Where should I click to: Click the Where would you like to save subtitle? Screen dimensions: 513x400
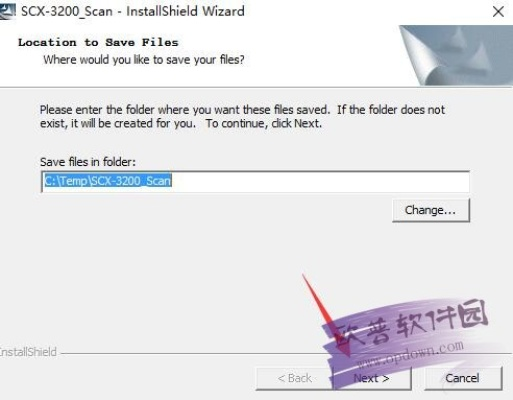144,60
